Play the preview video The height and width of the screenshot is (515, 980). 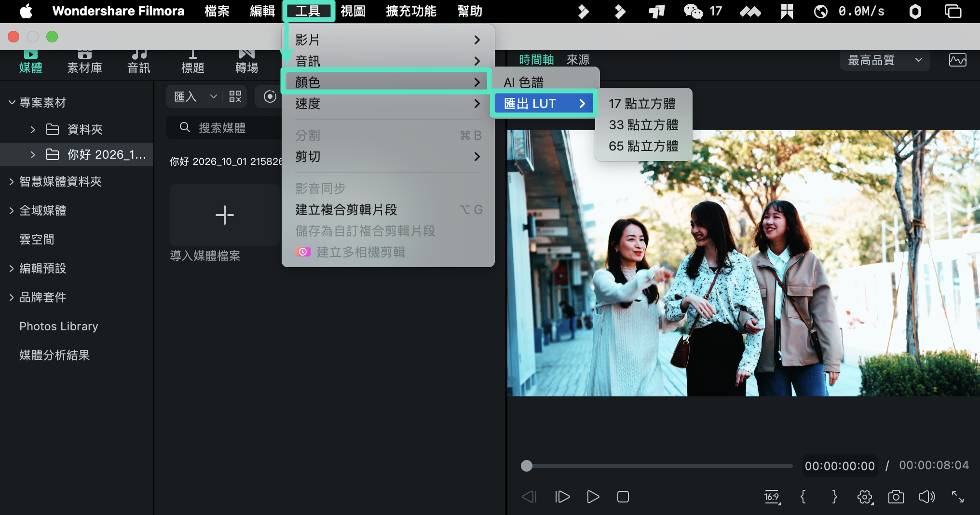(593, 497)
